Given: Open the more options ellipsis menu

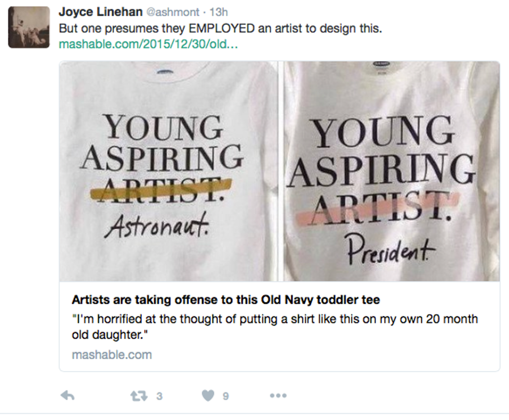Looking at the screenshot, I should click(278, 396).
